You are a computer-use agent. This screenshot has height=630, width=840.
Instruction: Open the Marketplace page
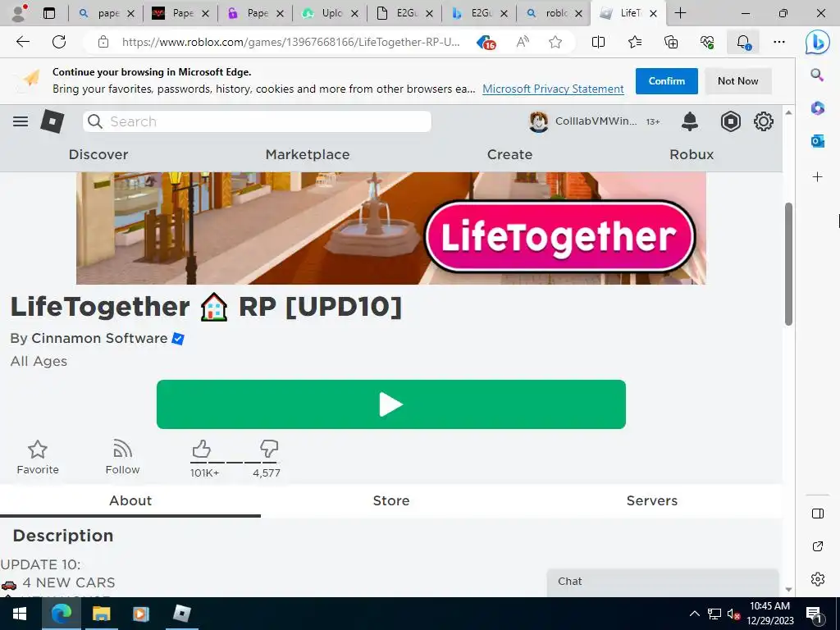[308, 154]
